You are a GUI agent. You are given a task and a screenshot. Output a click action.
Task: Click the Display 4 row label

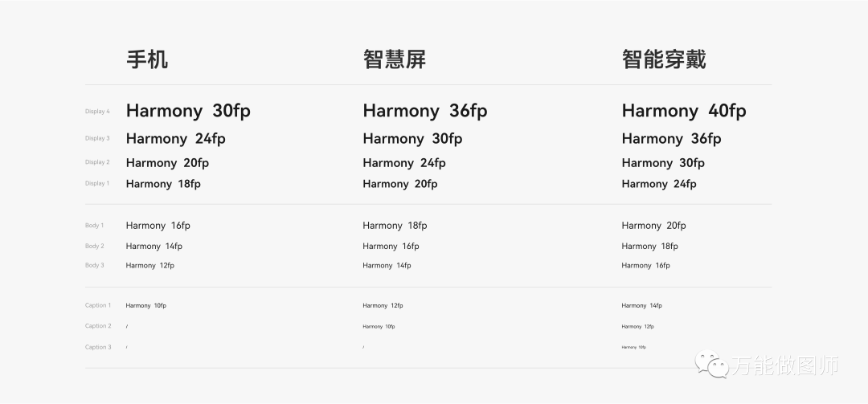point(97,112)
